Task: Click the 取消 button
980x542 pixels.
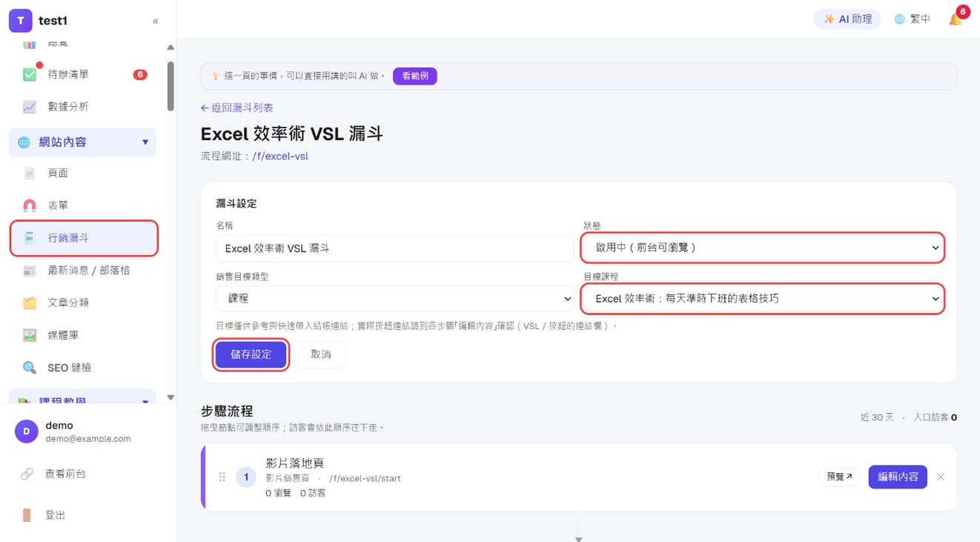Action: 320,354
